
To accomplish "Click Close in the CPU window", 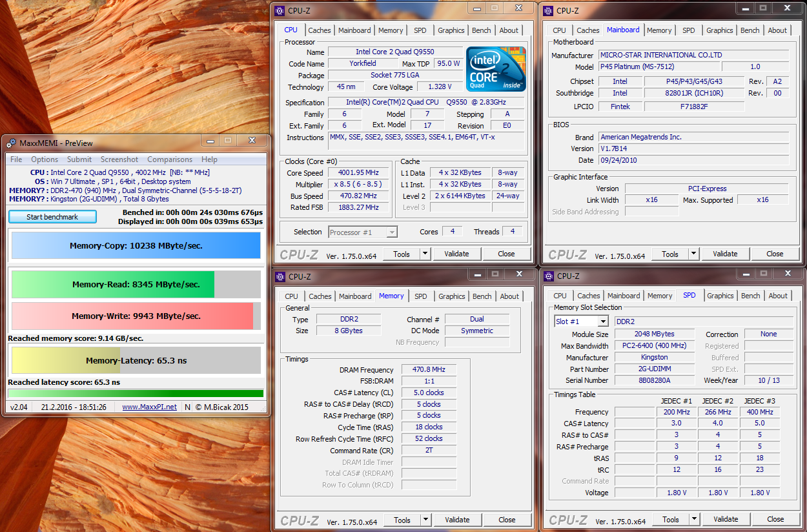I will click(506, 254).
